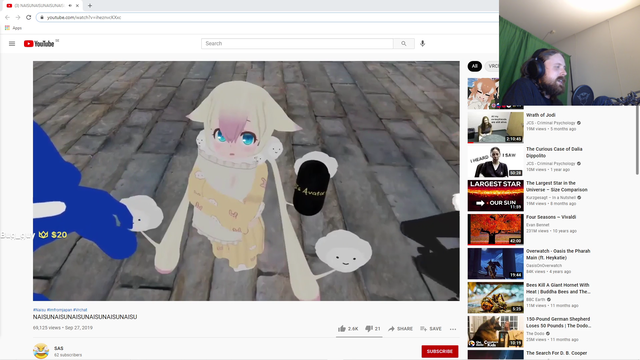Open Largest Star in the Universe thumbnail
Image resolution: width=640 pixels, height=360 pixels.
pos(496,195)
